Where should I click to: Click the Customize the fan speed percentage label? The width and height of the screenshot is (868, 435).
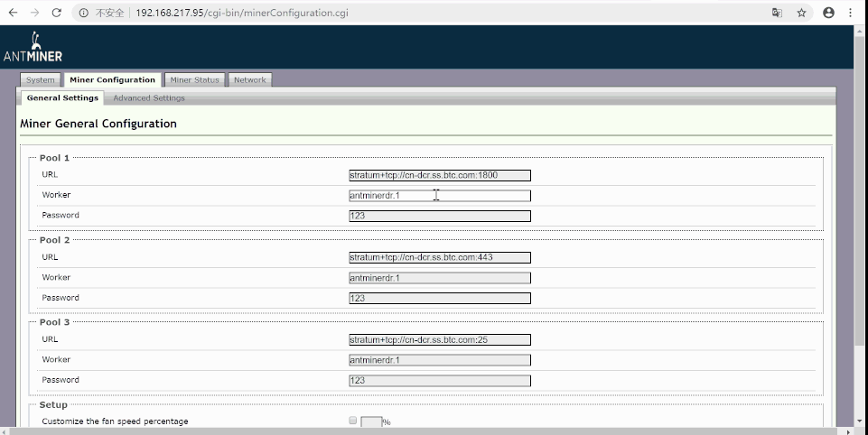tap(115, 421)
